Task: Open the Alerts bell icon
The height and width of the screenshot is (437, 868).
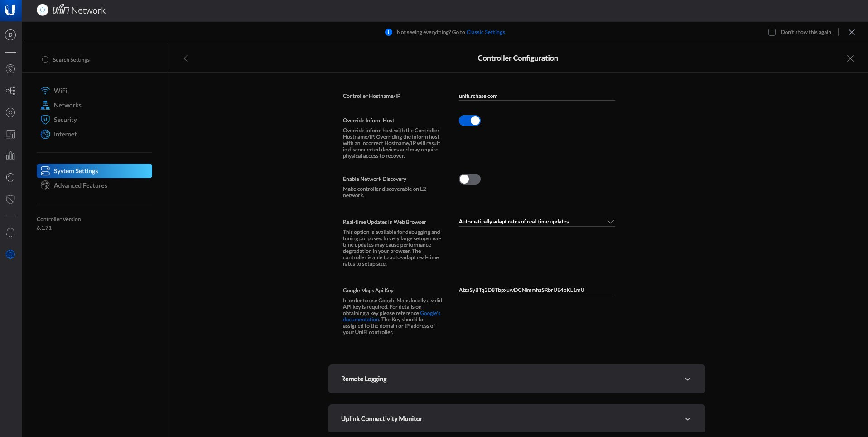Action: coord(10,233)
